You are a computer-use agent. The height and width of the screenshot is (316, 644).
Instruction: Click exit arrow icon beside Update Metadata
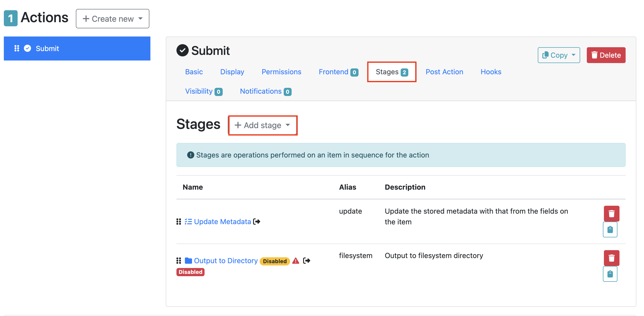tap(256, 222)
